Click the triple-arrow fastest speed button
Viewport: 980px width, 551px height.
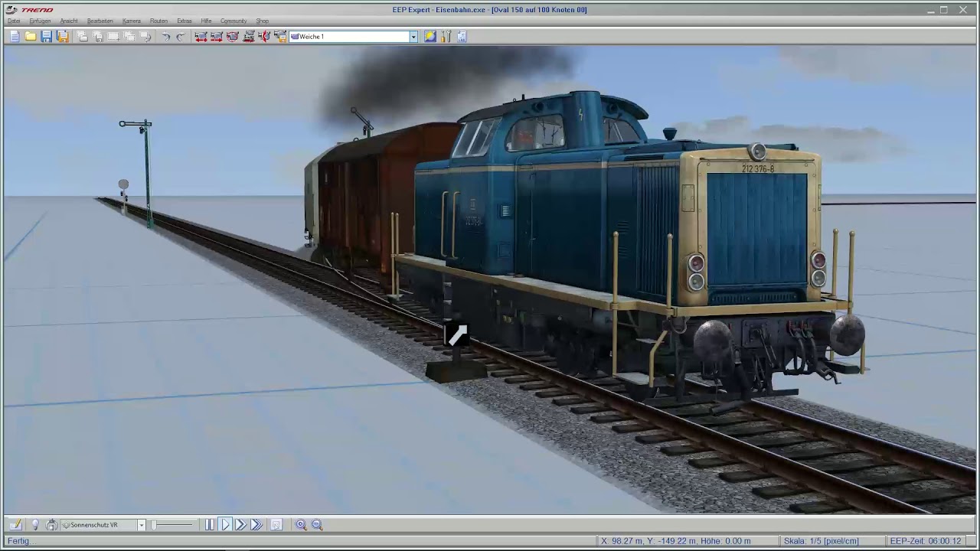pos(256,524)
